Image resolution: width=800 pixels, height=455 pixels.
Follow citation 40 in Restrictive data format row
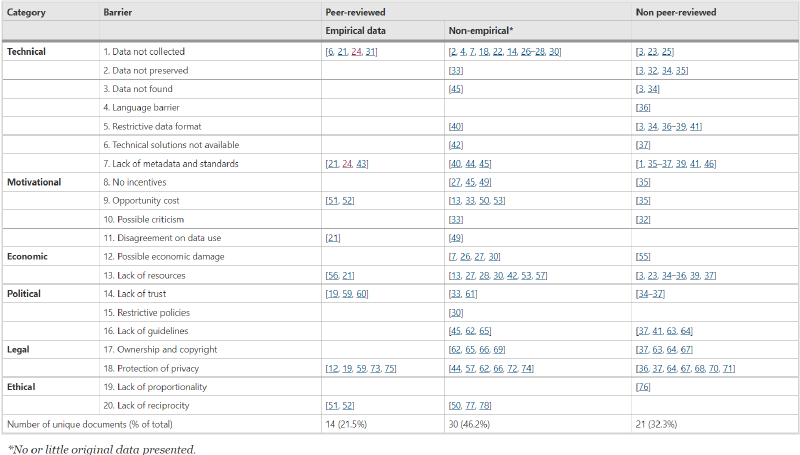455,126
